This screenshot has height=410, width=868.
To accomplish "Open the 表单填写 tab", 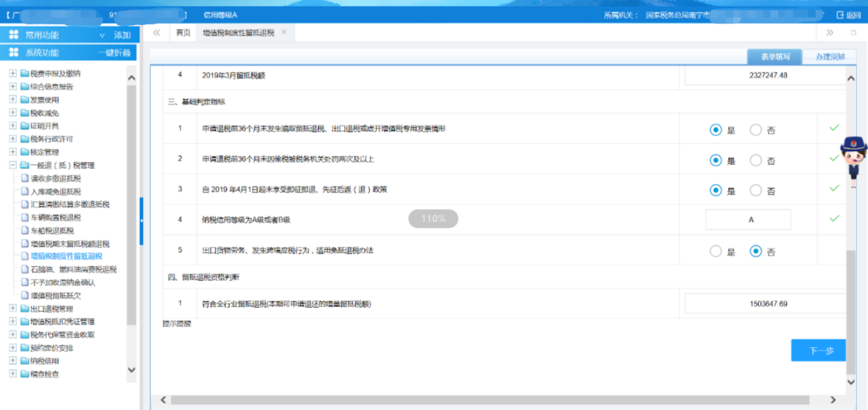I will pyautogui.click(x=773, y=56).
